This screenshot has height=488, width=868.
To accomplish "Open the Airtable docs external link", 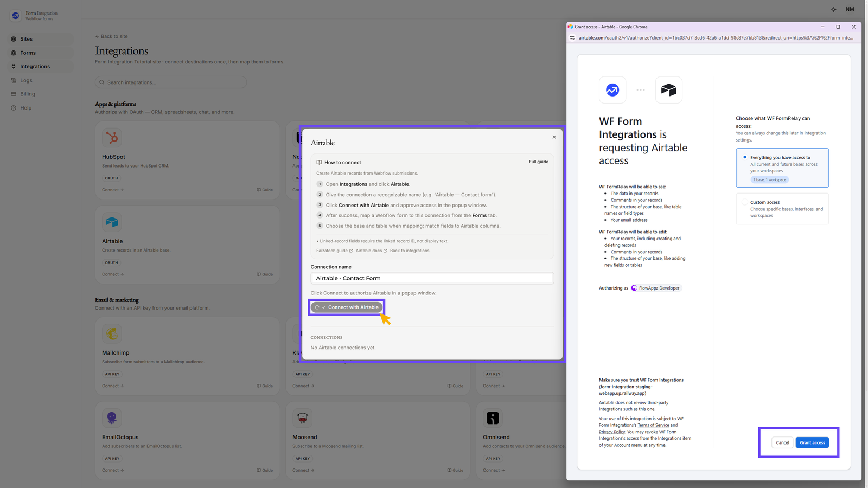I will point(371,251).
